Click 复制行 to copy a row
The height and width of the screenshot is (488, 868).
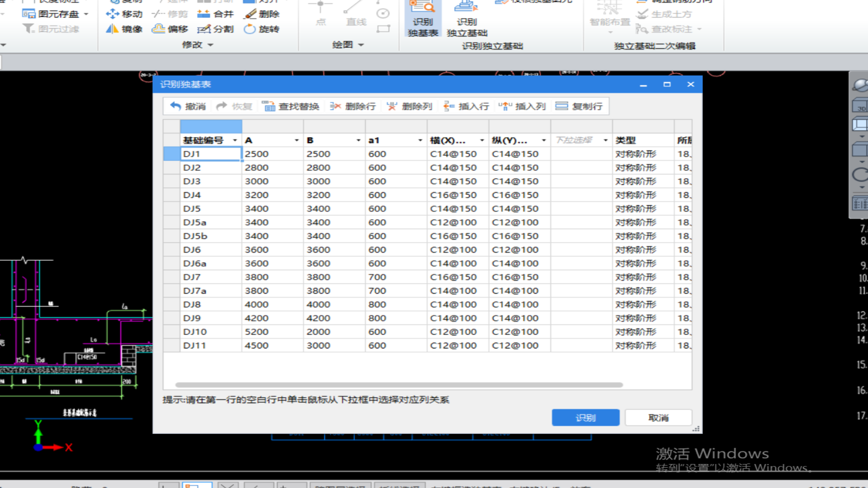[579, 106]
